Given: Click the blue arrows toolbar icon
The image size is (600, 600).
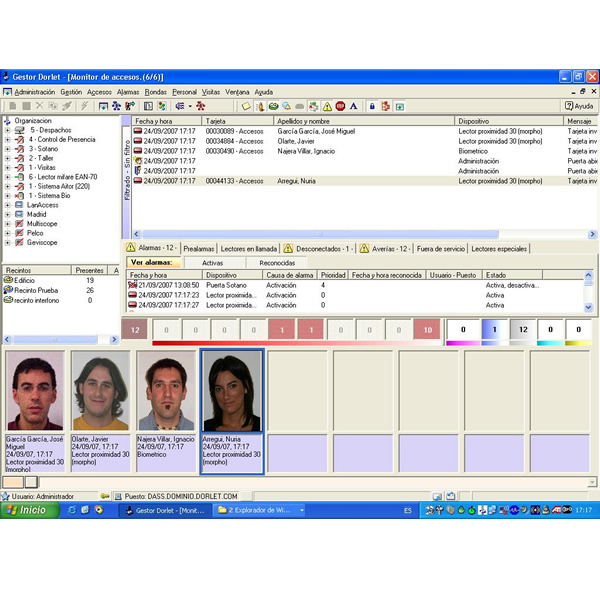Looking at the screenshot, I should [180, 106].
